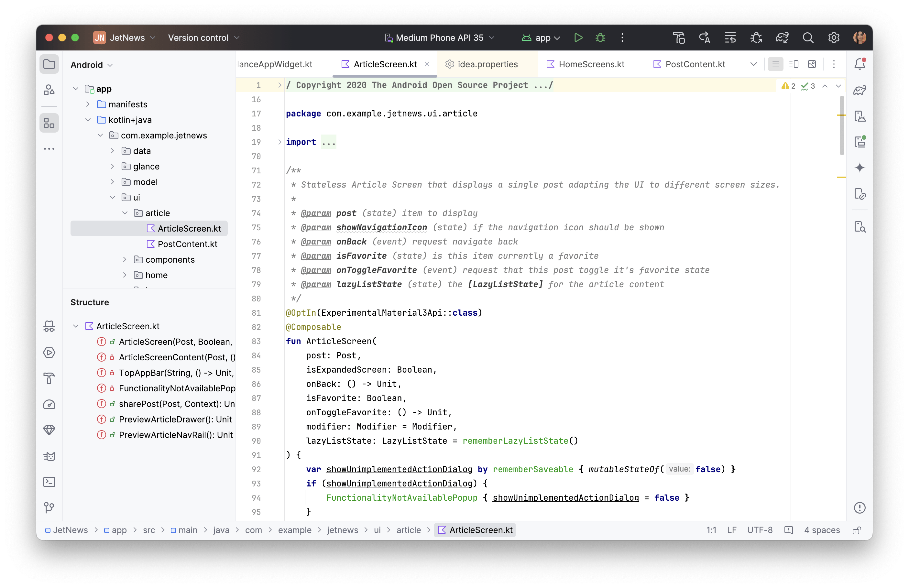Viewport: 909px width, 588px height.
Task: Open the Terminal tool window
Action: coord(49,482)
